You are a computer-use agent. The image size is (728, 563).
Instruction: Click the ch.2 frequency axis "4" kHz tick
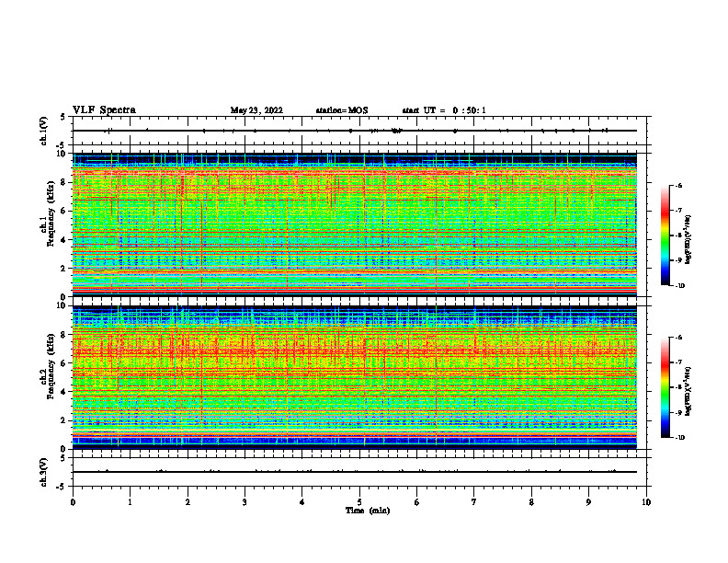(64, 392)
